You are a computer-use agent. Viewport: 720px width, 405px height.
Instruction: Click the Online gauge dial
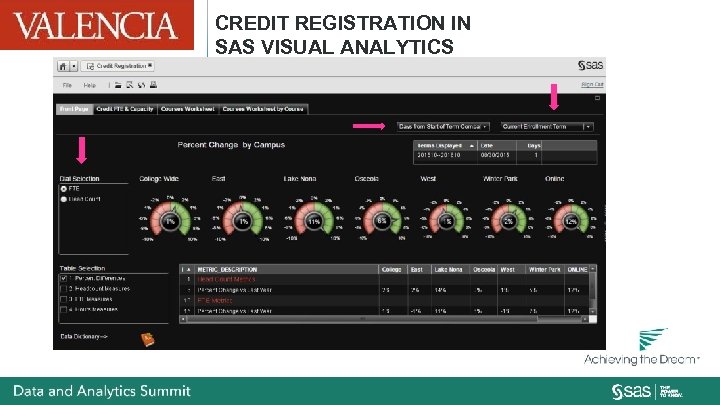coord(571,219)
